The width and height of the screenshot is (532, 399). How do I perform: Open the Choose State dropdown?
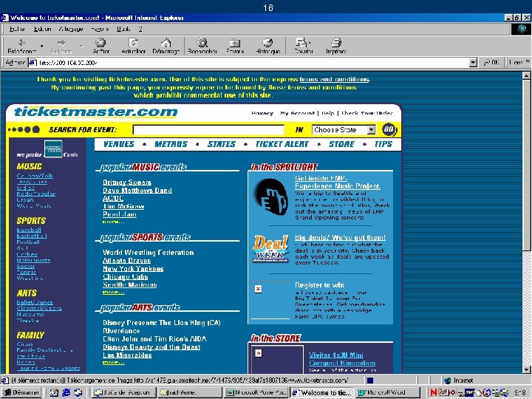pyautogui.click(x=344, y=129)
